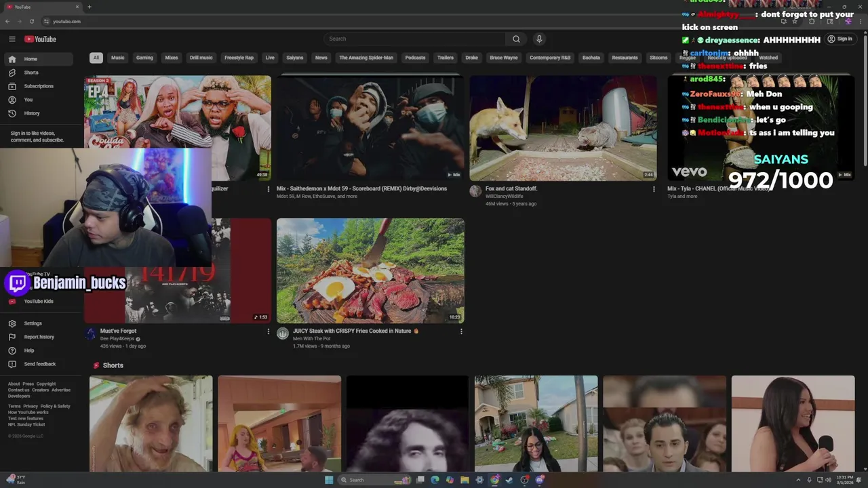The height and width of the screenshot is (488, 868).
Task: Select The Amazing Spider-Man filter chip
Action: point(366,58)
